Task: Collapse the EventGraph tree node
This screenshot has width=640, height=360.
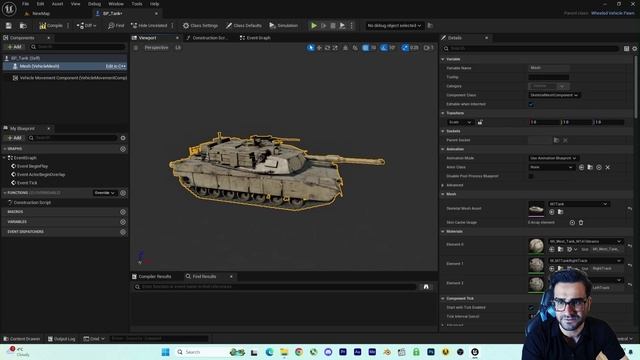Action: [x=4, y=158]
